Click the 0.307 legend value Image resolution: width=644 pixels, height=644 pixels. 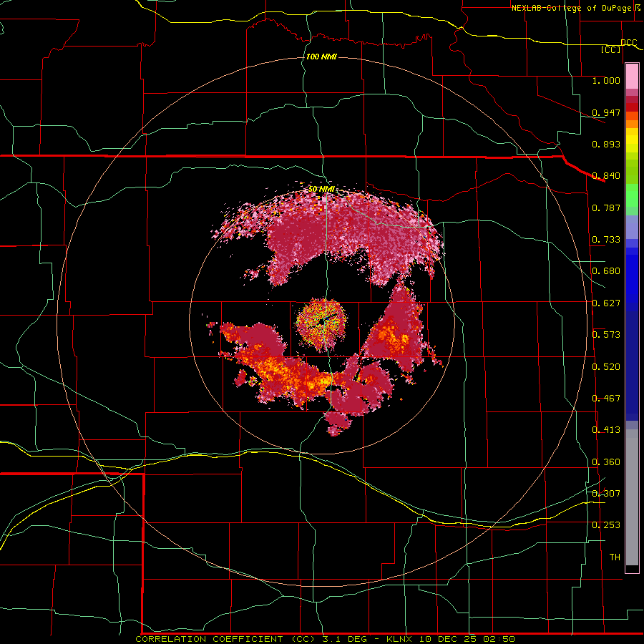point(606,494)
